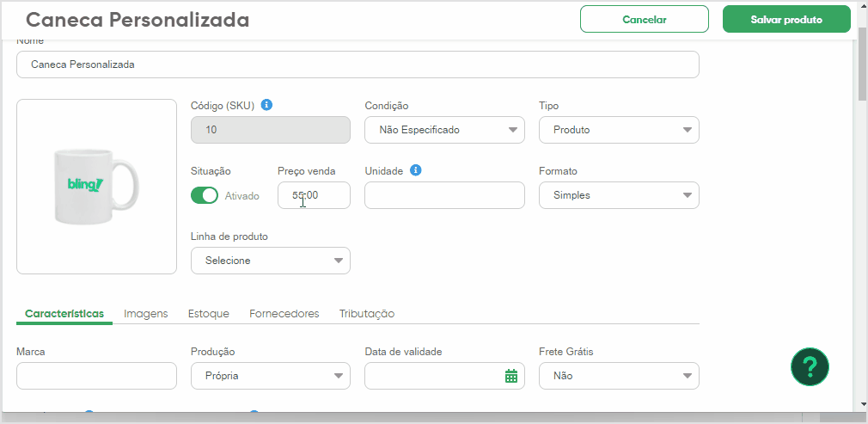868x424 pixels.
Task: Open the Estoque tab
Action: 209,314
